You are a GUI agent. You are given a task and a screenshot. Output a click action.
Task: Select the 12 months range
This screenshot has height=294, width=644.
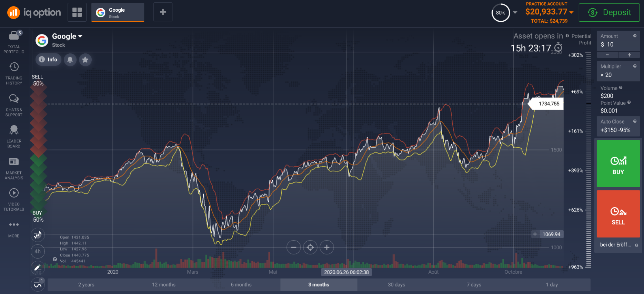pos(164,285)
